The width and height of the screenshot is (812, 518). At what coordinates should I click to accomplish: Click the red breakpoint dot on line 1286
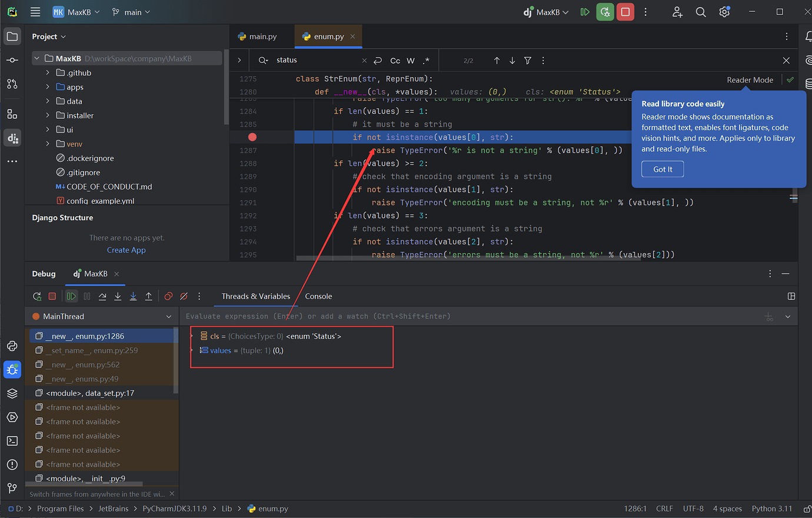[x=252, y=137]
